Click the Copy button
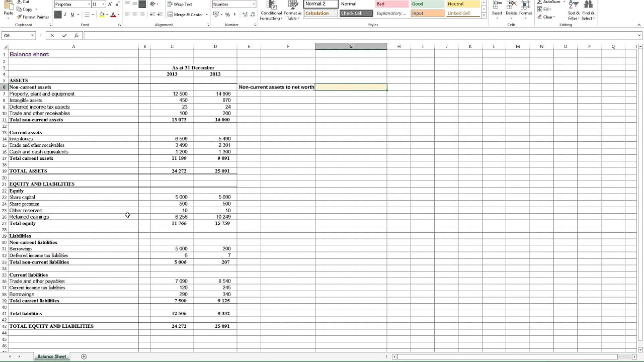 24,9
